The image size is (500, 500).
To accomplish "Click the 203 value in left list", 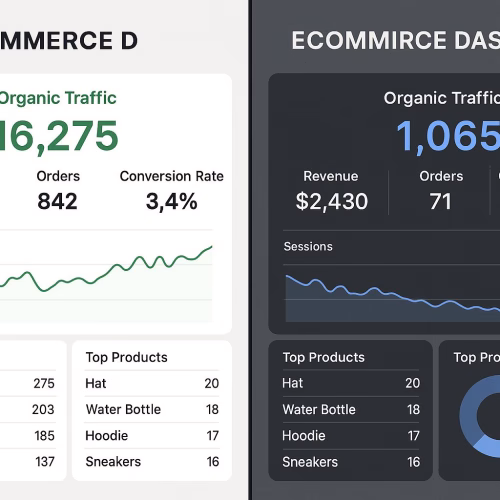I will (43, 409).
